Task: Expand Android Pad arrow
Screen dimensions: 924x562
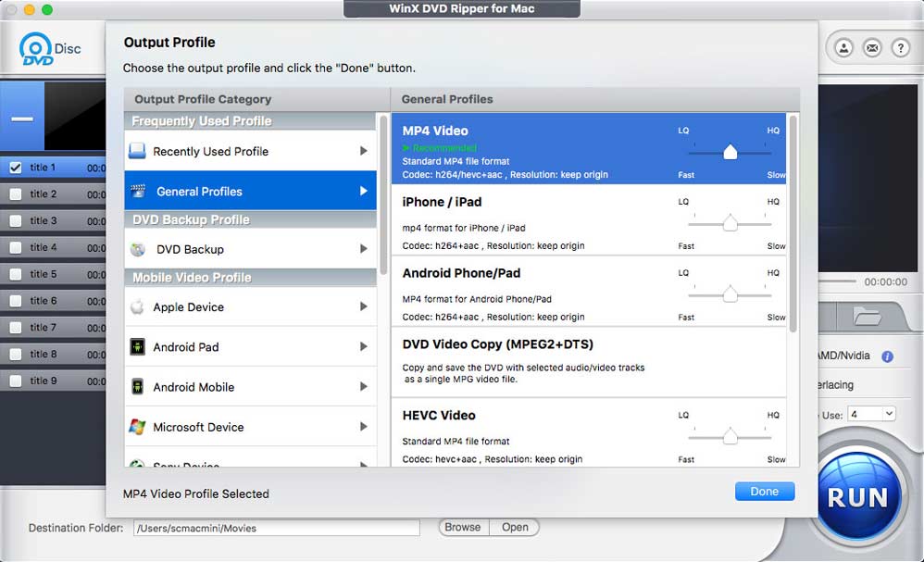Action: click(364, 346)
